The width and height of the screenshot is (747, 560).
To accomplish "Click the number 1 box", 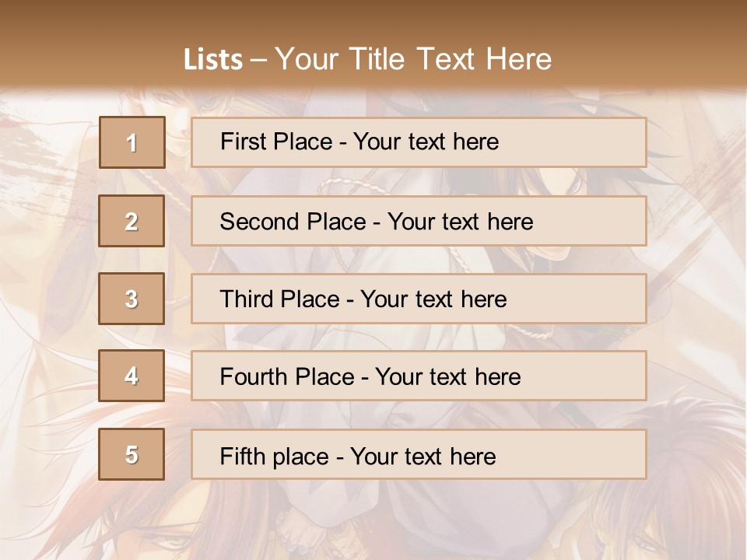I will 132,142.
